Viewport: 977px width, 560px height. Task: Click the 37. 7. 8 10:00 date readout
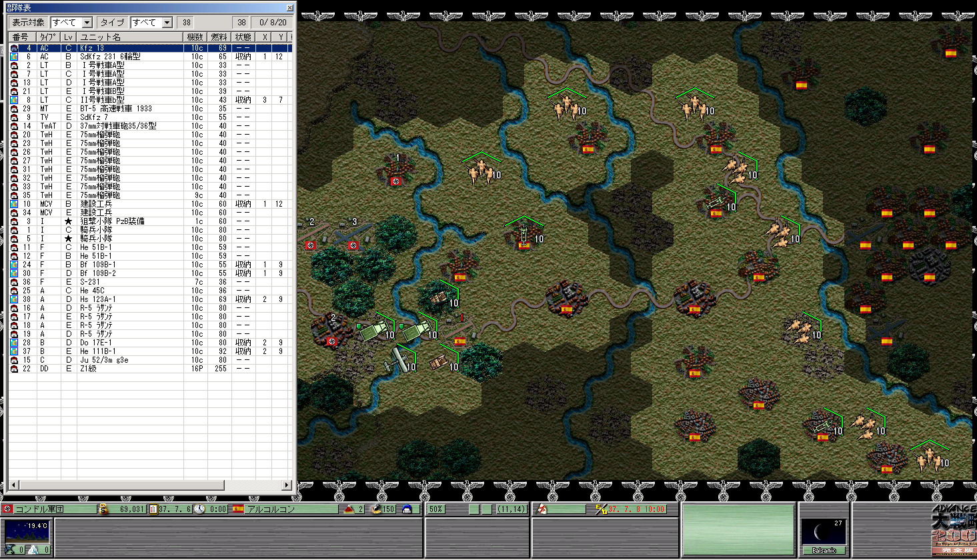coord(636,509)
